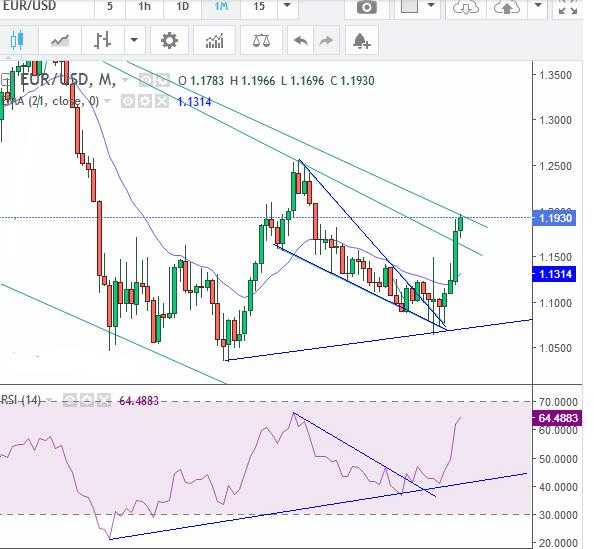Screen dimensions: 594x549
Task: Open chart properties with the gear icon
Action: [169, 40]
